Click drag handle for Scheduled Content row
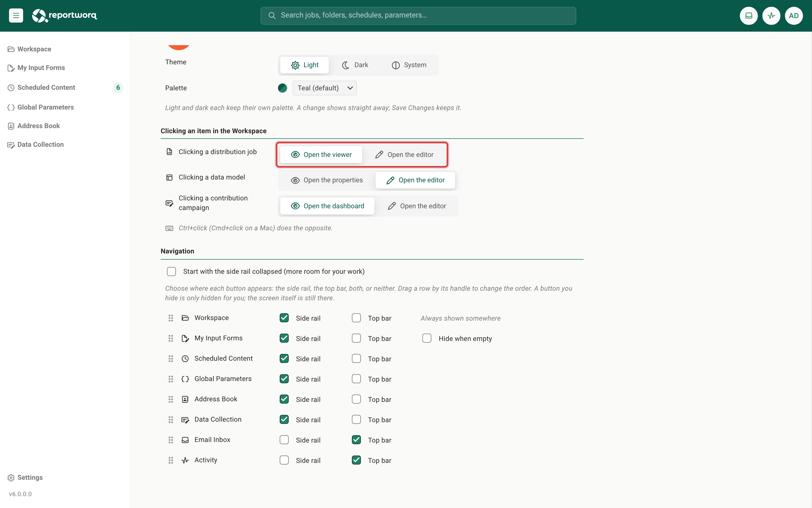The width and height of the screenshot is (812, 508). coord(171,358)
